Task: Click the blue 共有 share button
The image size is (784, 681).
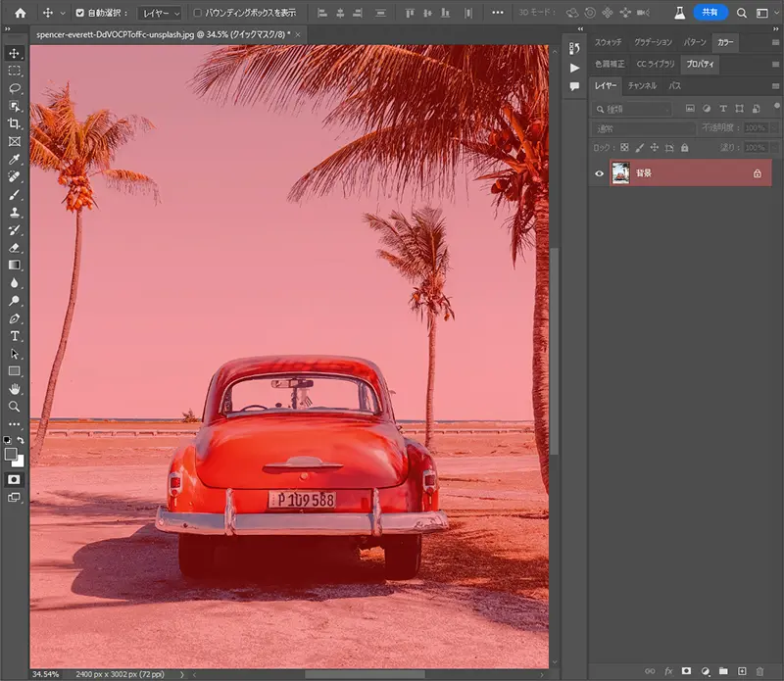Action: click(x=710, y=13)
